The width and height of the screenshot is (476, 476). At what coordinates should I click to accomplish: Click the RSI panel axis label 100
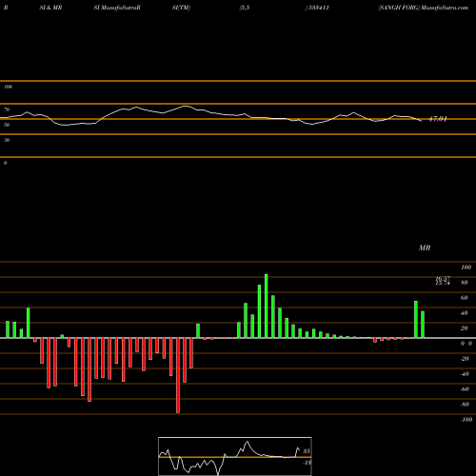click(8, 87)
